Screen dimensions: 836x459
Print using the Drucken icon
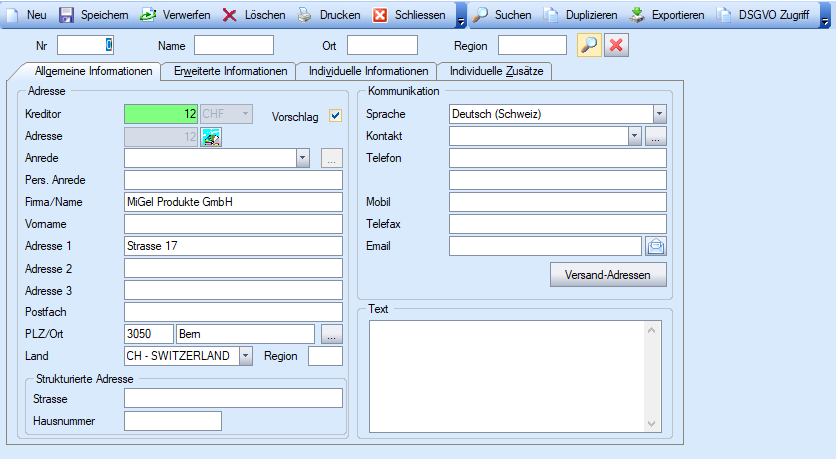click(x=305, y=15)
